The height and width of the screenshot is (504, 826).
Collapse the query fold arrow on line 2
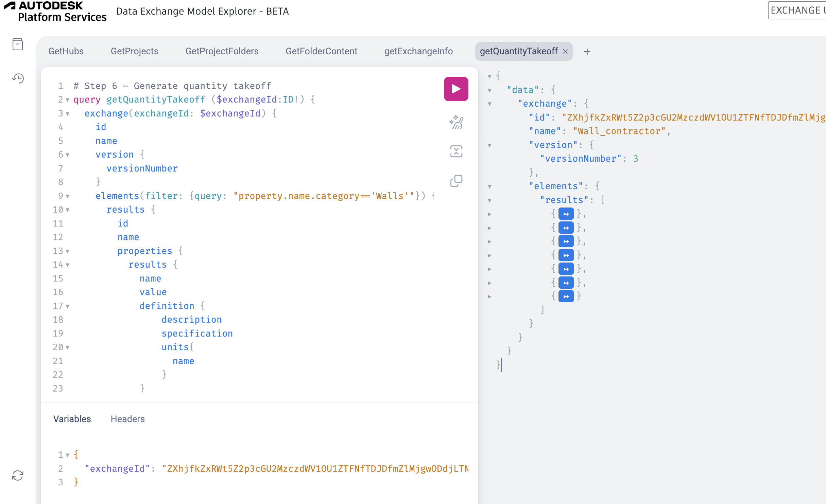pos(68,100)
